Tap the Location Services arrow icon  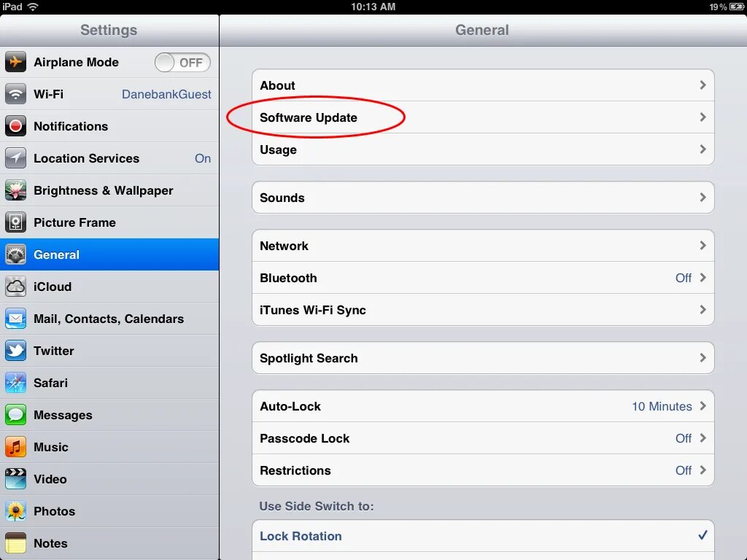[x=15, y=158]
